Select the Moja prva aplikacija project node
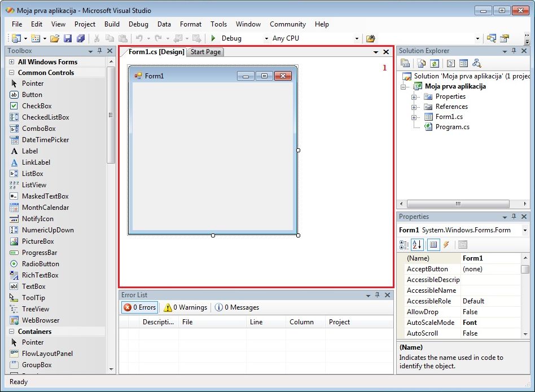Viewport: 535px width, 392px height. point(455,86)
